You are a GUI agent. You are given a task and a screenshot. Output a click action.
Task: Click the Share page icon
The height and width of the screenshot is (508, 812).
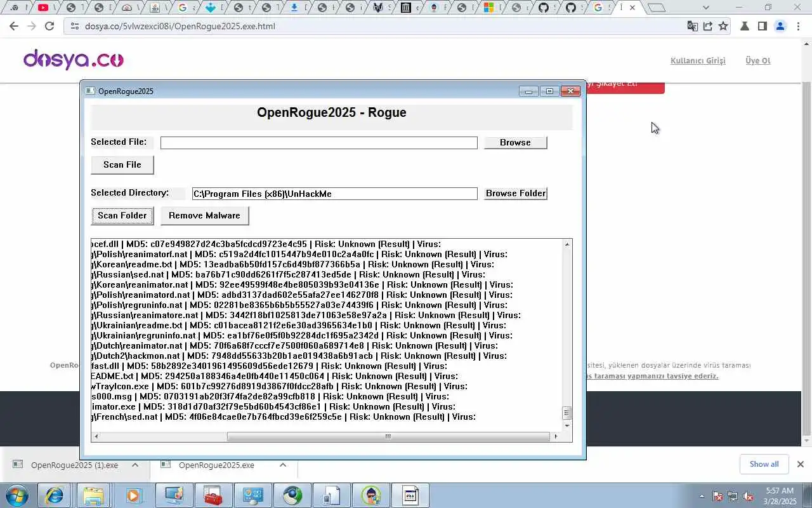coord(707,26)
